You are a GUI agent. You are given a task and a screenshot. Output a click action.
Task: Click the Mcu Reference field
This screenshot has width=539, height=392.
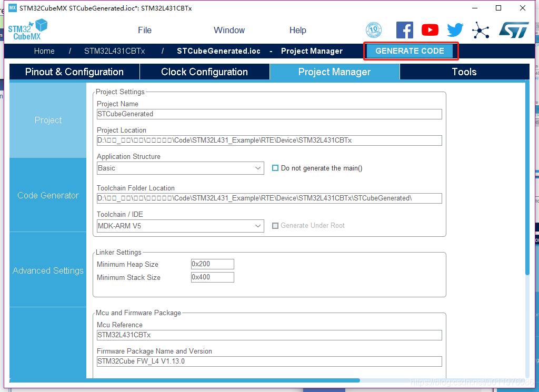pos(269,335)
